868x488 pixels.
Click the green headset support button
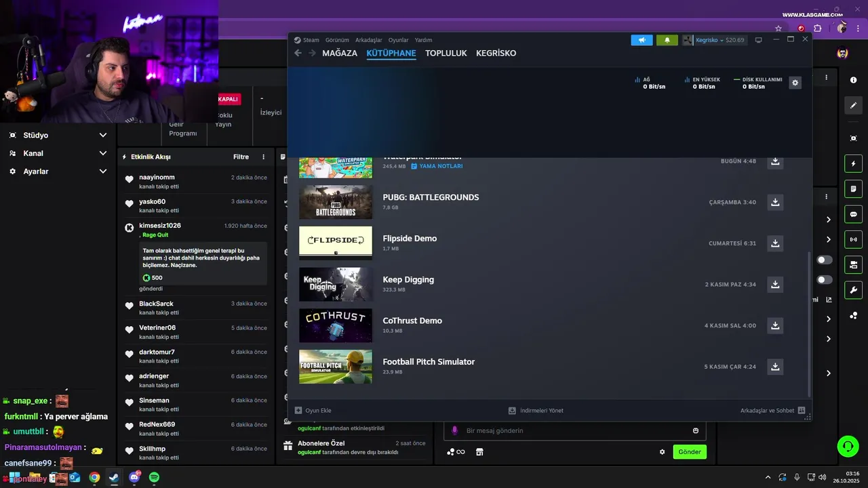tap(848, 446)
